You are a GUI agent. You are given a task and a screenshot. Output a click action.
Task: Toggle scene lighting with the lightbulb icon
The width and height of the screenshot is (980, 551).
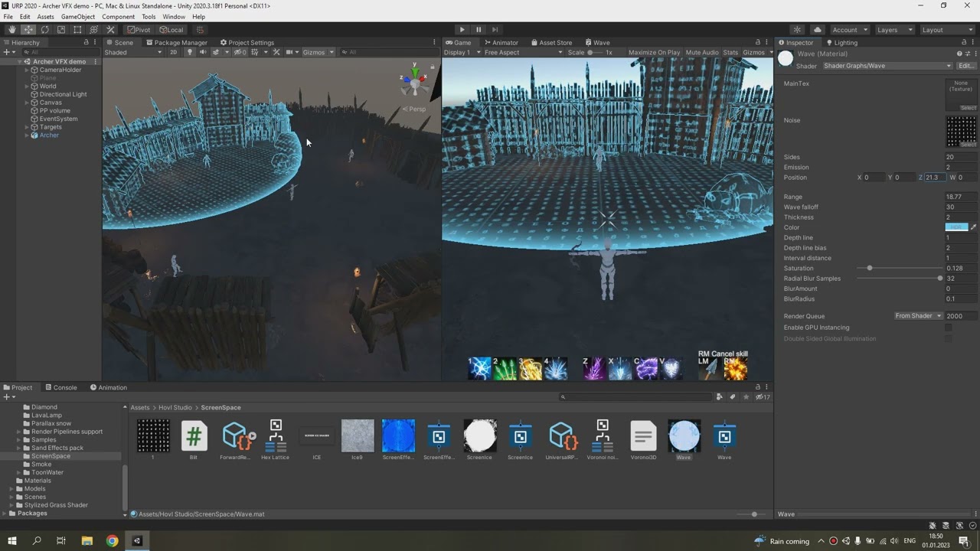pyautogui.click(x=190, y=52)
